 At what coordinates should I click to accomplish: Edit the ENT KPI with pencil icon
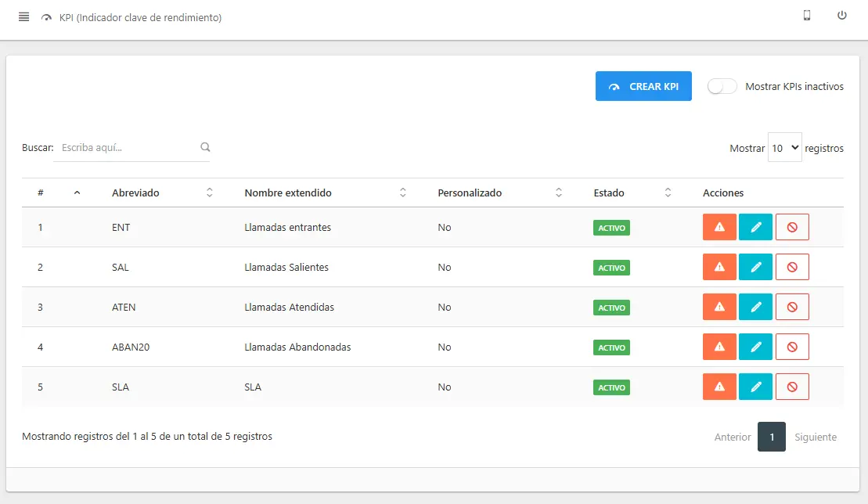pos(755,227)
